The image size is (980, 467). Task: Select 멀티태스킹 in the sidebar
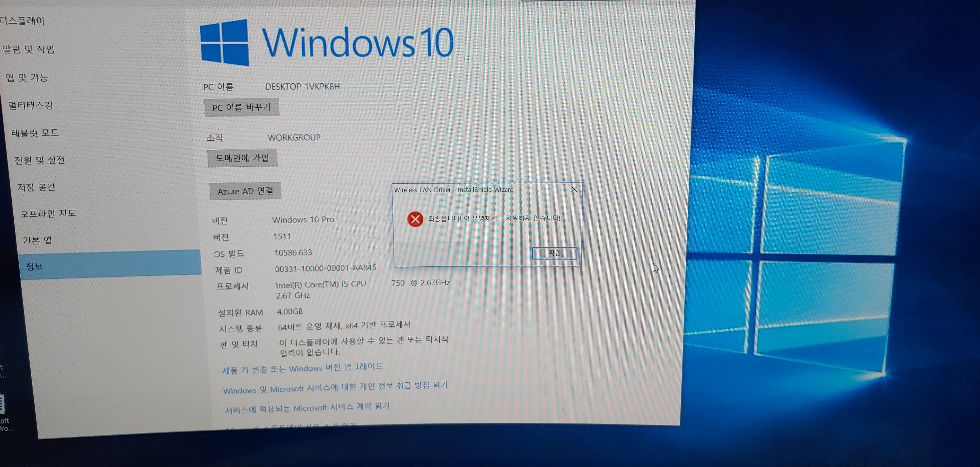point(30,105)
